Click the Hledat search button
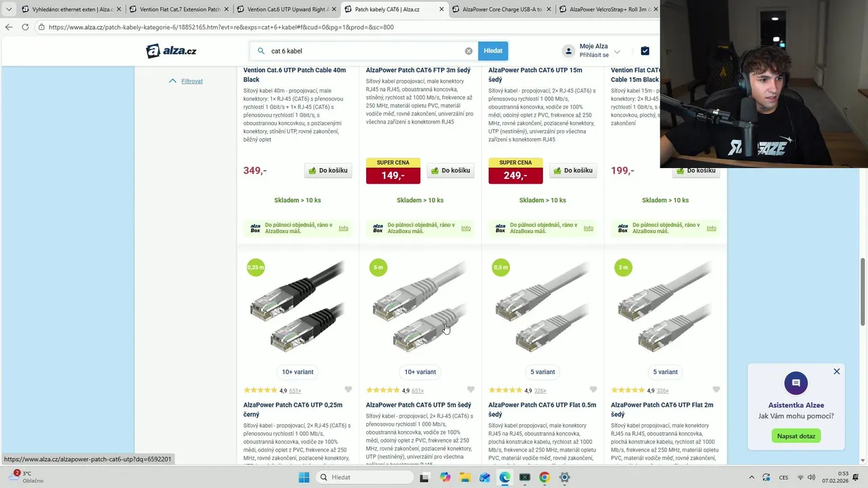 (493, 51)
